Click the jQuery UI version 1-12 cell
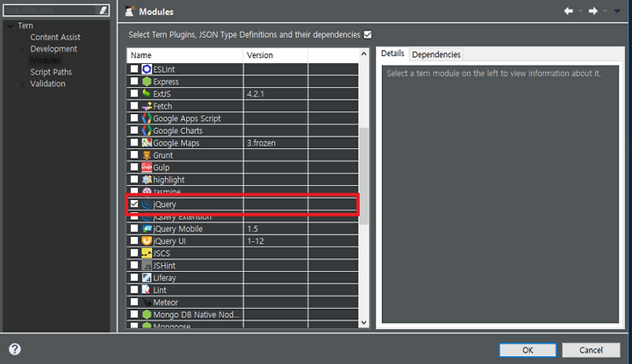The height and width of the screenshot is (364, 632). (276, 241)
